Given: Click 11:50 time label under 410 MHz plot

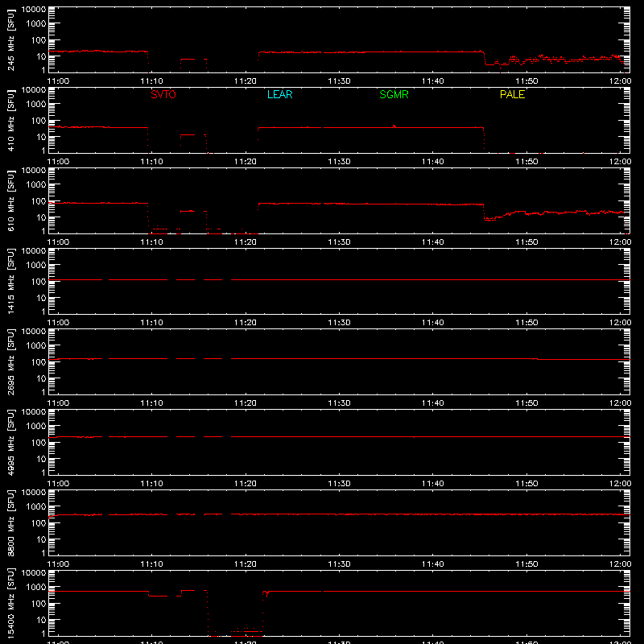Looking at the screenshot, I should 526,162.
